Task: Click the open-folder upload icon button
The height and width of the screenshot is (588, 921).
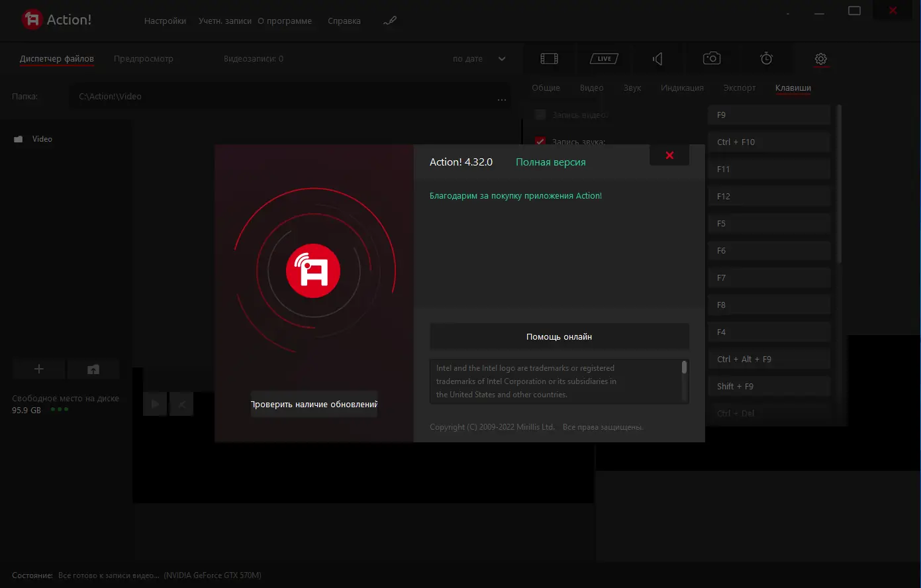Action: point(93,369)
